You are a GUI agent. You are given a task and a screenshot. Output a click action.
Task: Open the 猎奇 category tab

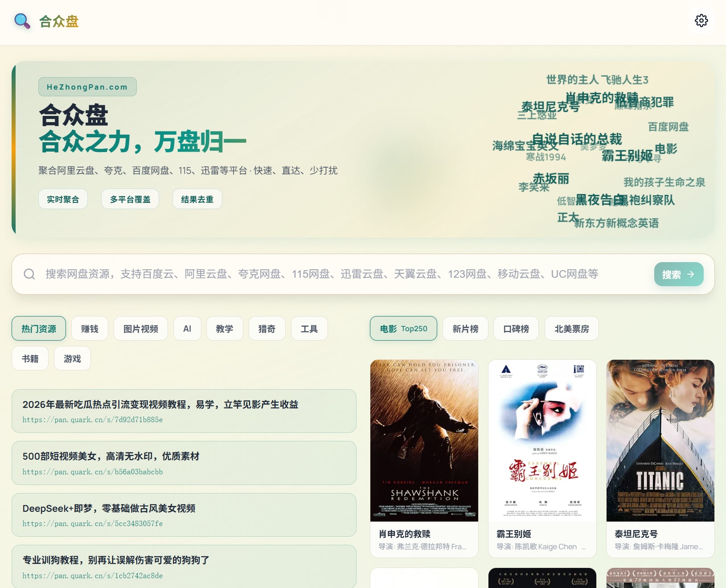click(267, 329)
